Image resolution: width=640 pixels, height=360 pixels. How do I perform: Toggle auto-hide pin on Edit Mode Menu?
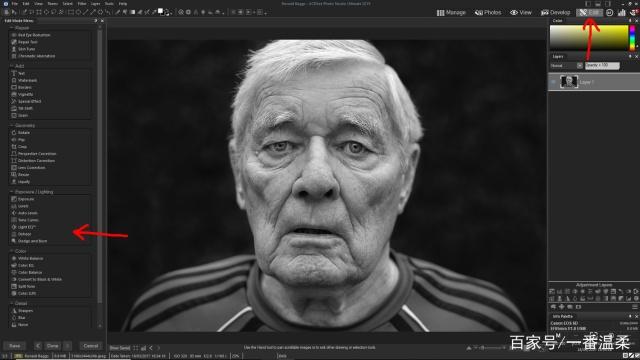(x=96, y=20)
